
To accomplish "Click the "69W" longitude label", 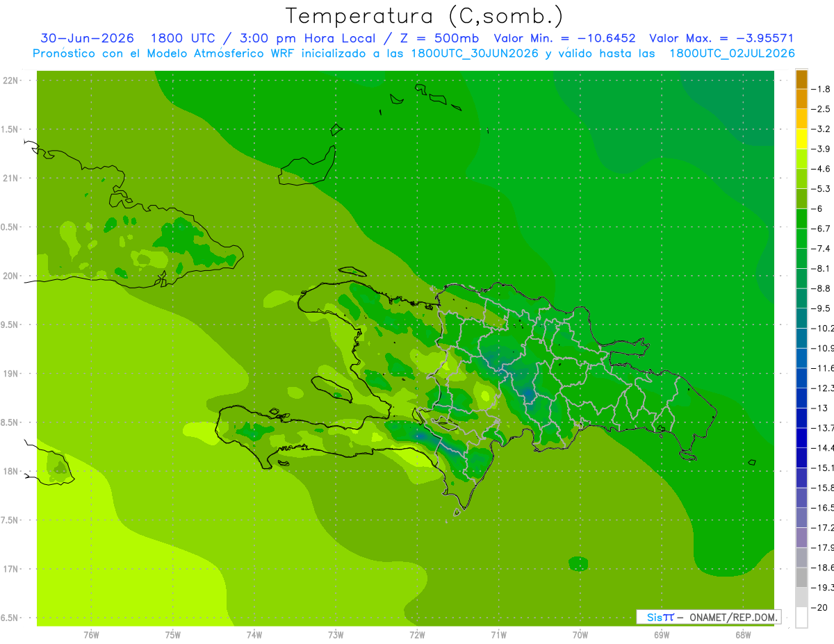I will 662,634.
